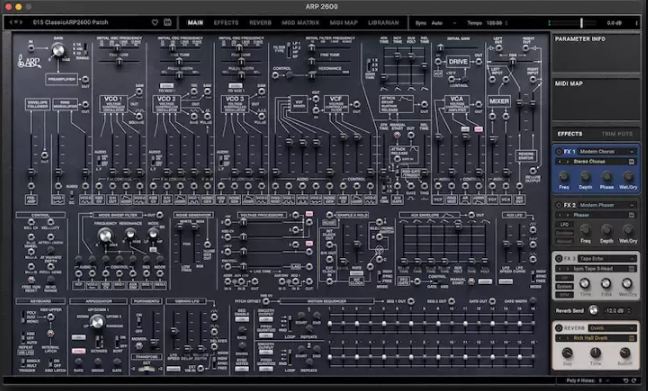Select the TRIM POTS tab in side panel
The height and width of the screenshot is (391, 648).
pos(617,134)
